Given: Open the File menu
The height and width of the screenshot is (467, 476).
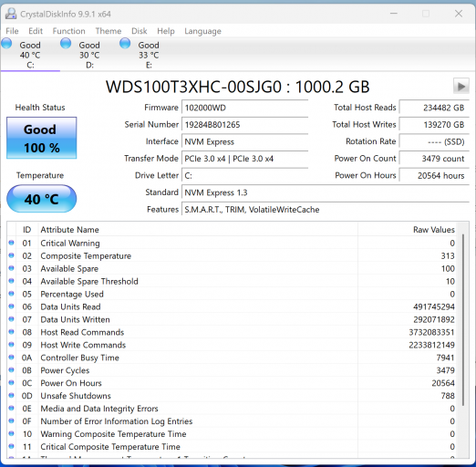Looking at the screenshot, I should tap(12, 31).
